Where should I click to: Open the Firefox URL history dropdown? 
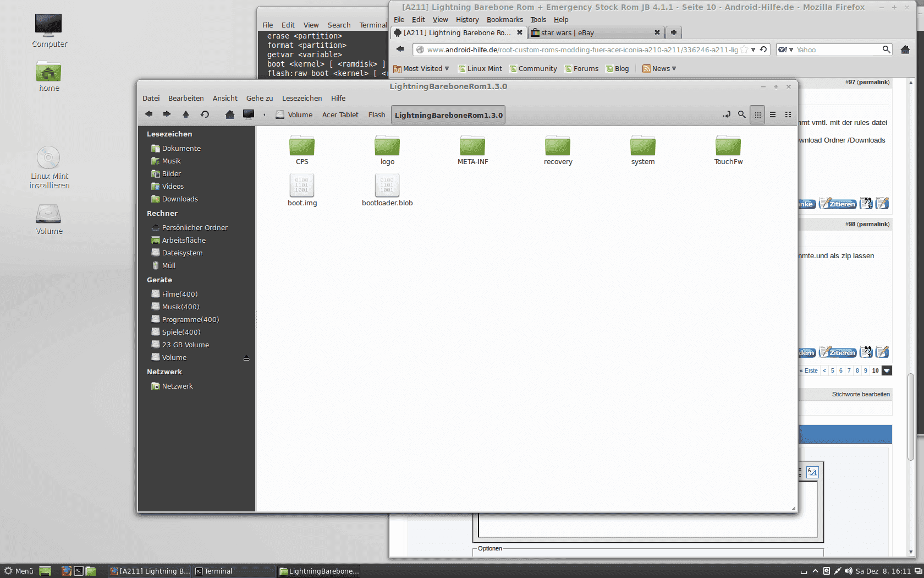pyautogui.click(x=753, y=50)
